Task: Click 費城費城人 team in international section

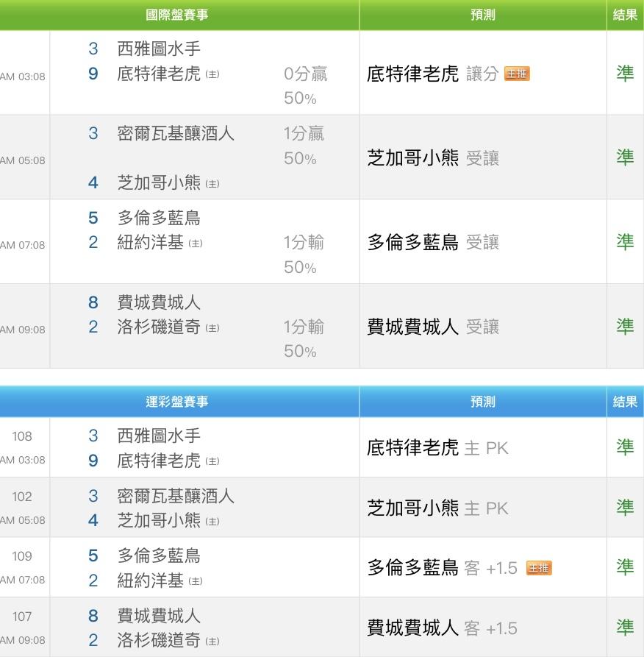Action: coord(159,302)
